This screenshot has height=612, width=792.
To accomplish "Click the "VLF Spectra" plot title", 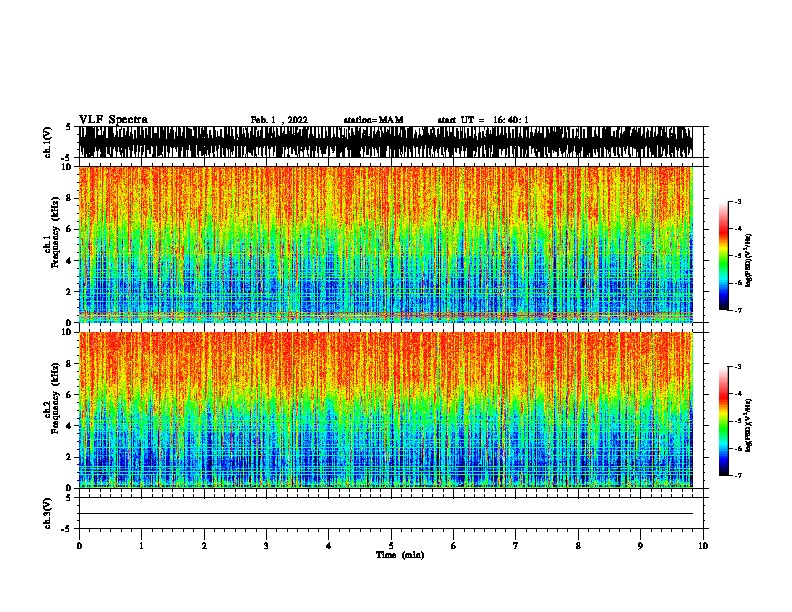I will tap(113, 120).
